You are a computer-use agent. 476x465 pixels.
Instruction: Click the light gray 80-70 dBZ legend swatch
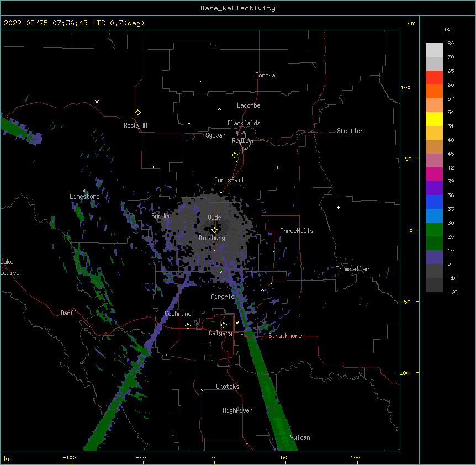tap(434, 50)
